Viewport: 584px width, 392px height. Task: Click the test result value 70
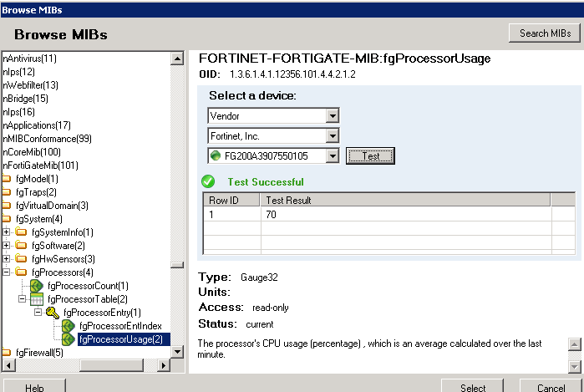pyautogui.click(x=272, y=215)
